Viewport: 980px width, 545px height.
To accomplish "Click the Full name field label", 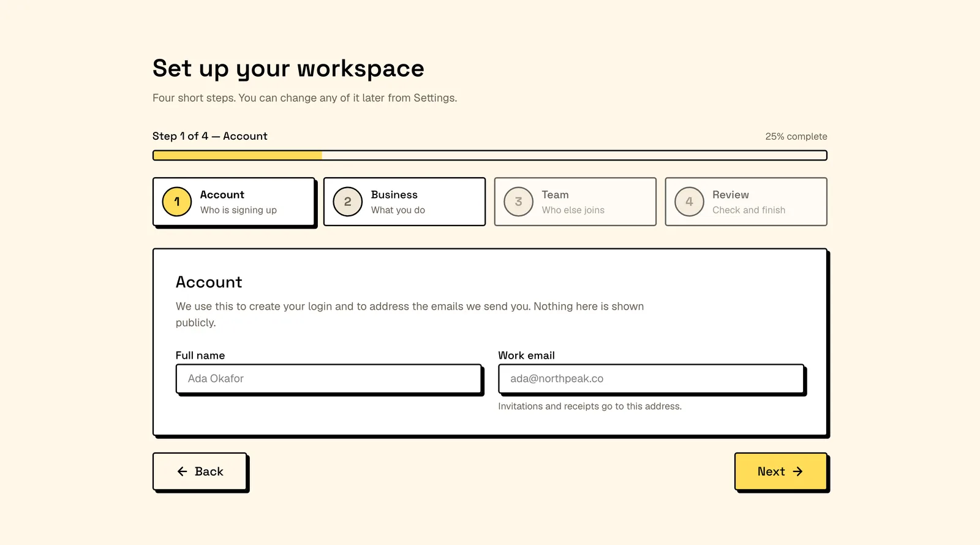I will [x=200, y=356].
